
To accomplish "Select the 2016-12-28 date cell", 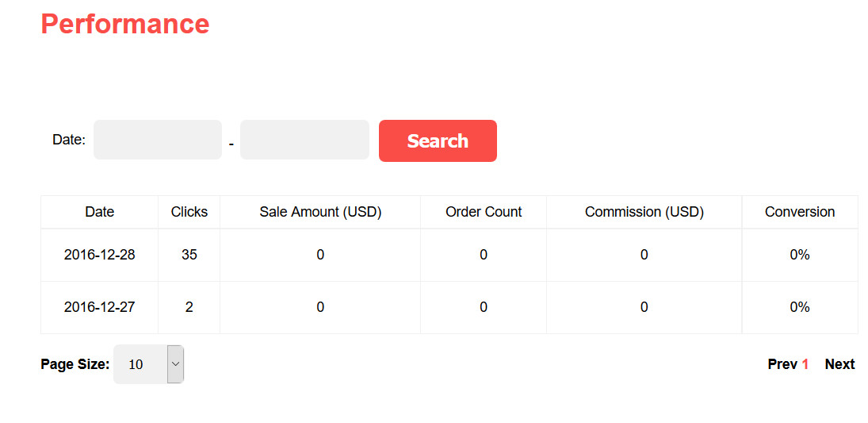I will coord(100,255).
